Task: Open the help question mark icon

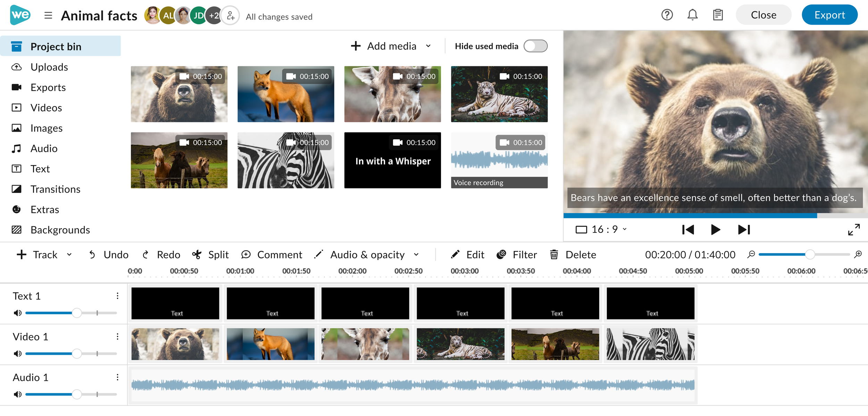Action: (x=667, y=15)
